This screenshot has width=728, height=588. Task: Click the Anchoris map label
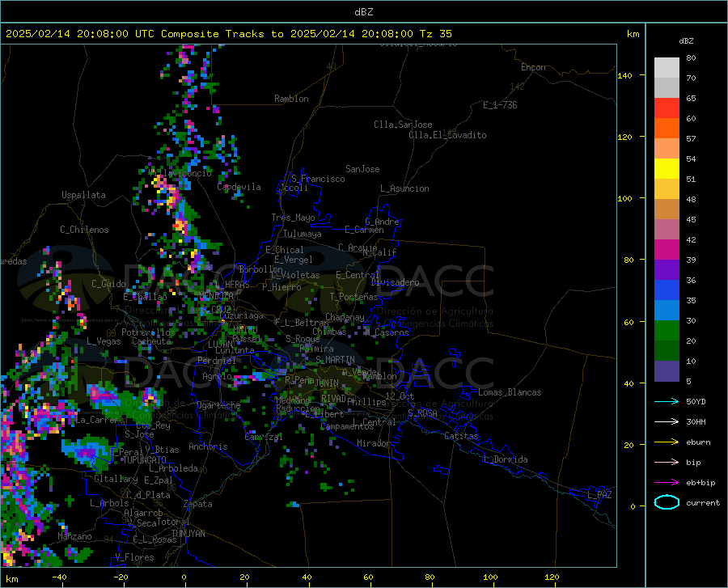click(208, 447)
